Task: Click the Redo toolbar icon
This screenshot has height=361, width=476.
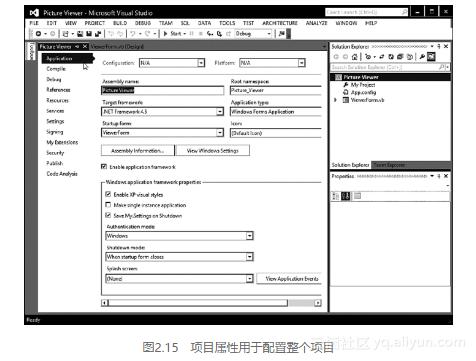Action: click(x=148, y=34)
